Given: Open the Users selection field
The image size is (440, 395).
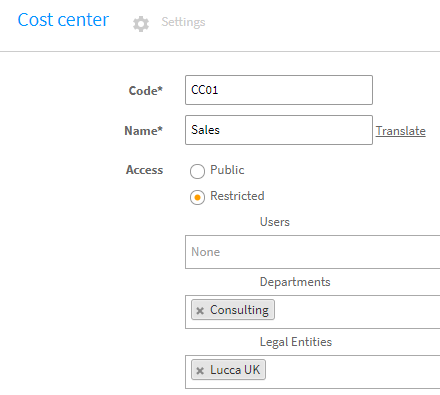Looking at the screenshot, I should click(x=313, y=252).
